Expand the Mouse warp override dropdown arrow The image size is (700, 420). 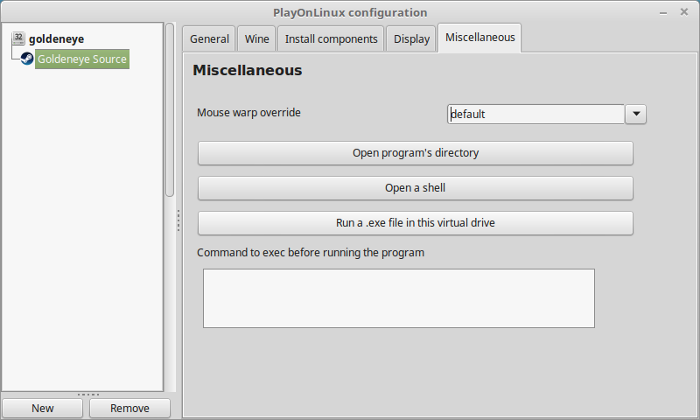pyautogui.click(x=636, y=114)
